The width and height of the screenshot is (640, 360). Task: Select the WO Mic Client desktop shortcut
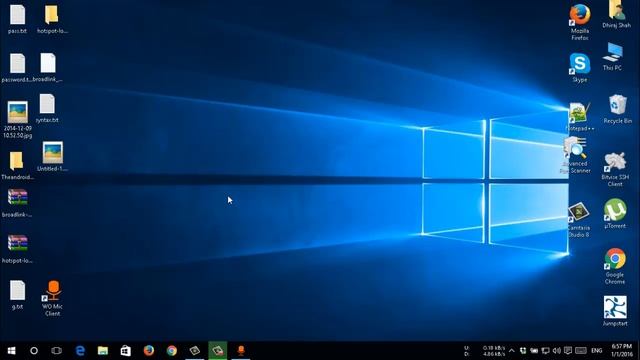[x=52, y=298]
